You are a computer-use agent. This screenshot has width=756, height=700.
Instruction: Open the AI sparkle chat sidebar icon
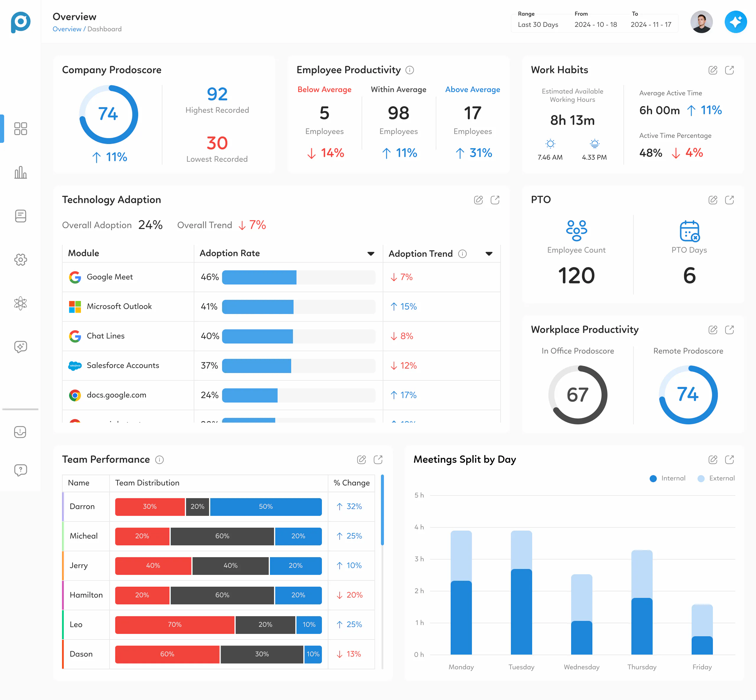pyautogui.click(x=20, y=346)
